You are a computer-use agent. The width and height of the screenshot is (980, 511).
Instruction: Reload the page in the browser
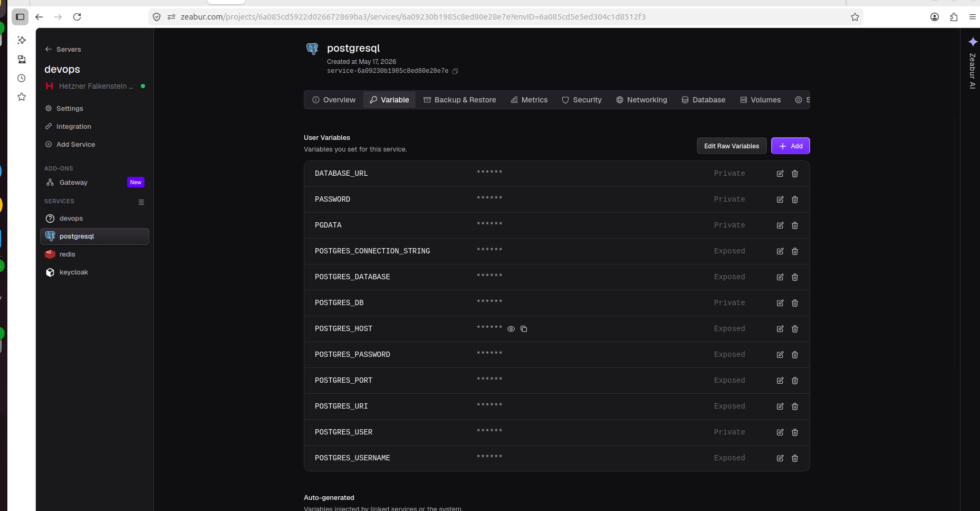tap(77, 17)
